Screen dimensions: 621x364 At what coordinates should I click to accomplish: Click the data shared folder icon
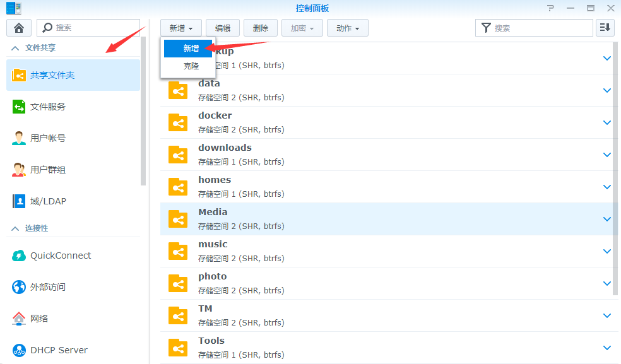tap(178, 91)
